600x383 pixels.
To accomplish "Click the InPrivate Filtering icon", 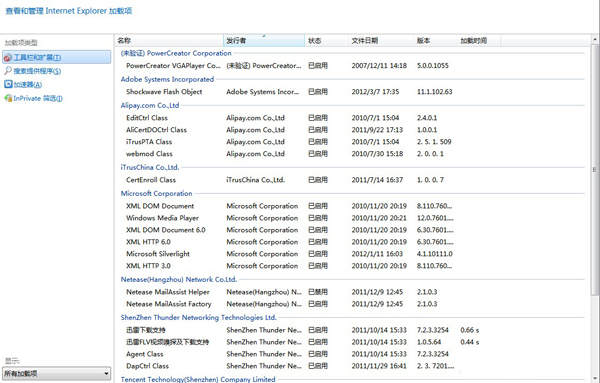I will coord(8,98).
